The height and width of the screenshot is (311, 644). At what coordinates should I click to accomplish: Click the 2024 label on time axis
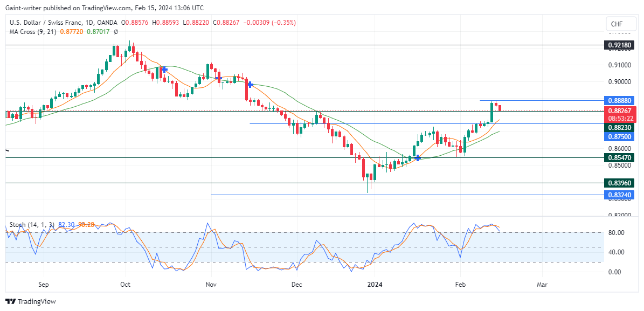point(375,284)
